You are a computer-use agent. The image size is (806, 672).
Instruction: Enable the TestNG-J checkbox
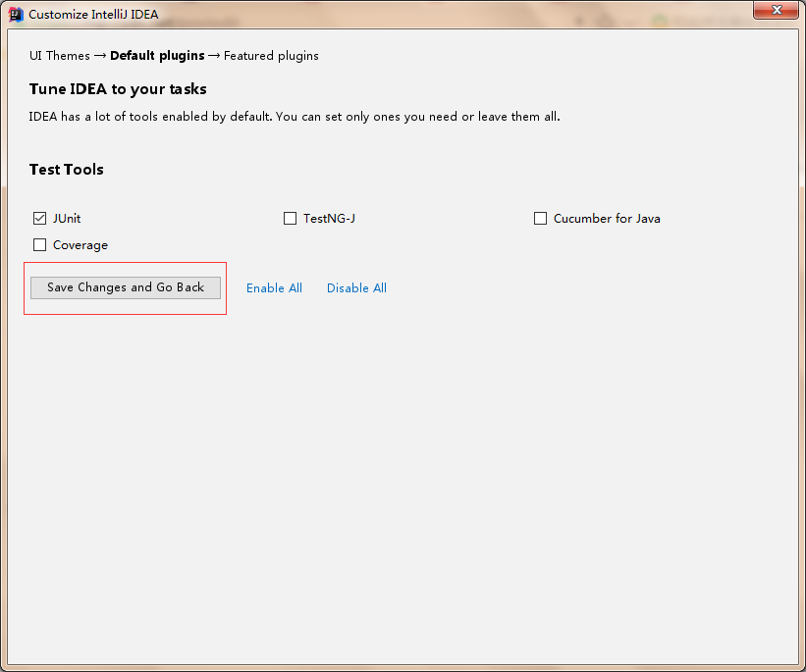[x=290, y=219]
